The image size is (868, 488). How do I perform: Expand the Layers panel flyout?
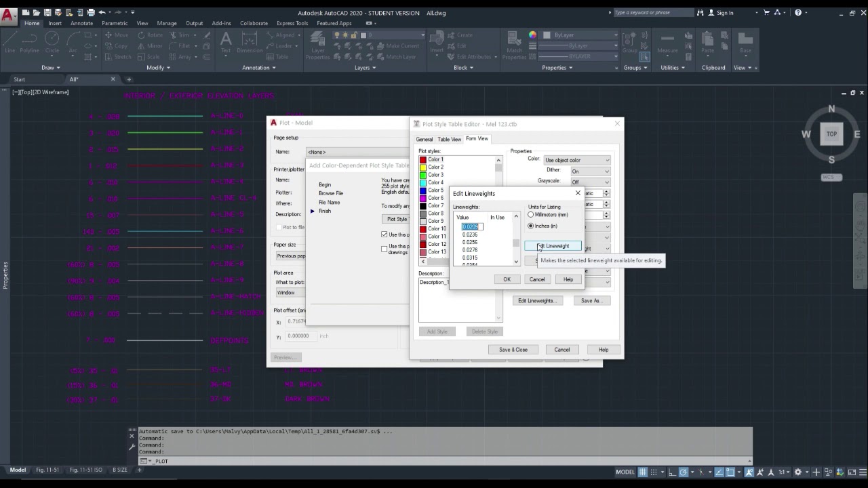[x=365, y=68]
